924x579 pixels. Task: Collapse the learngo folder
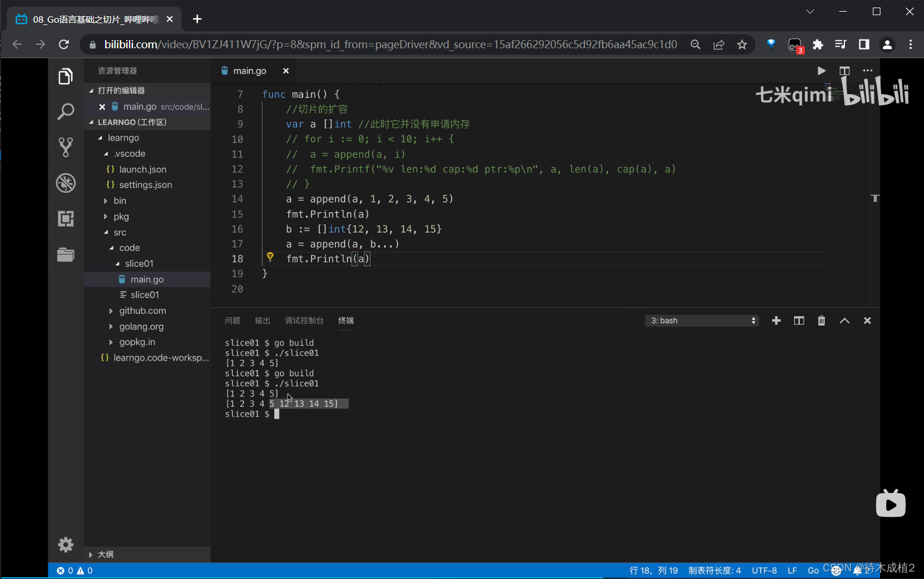[101, 138]
